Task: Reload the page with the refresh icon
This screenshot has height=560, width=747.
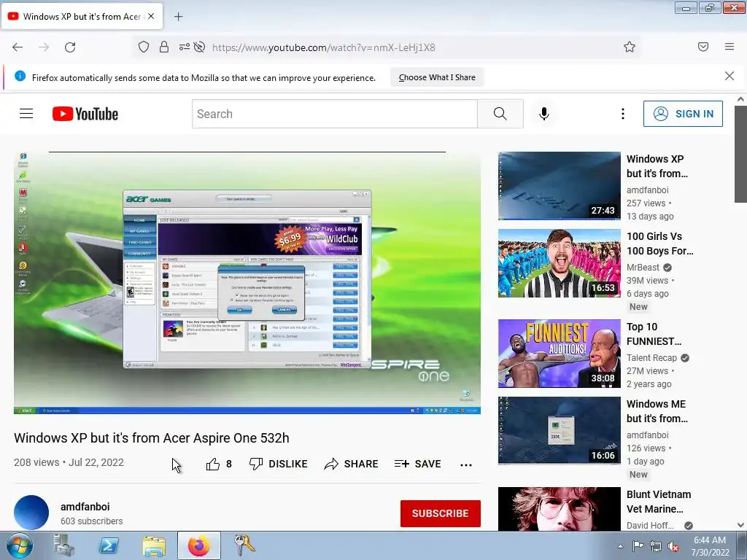Action: [70, 47]
